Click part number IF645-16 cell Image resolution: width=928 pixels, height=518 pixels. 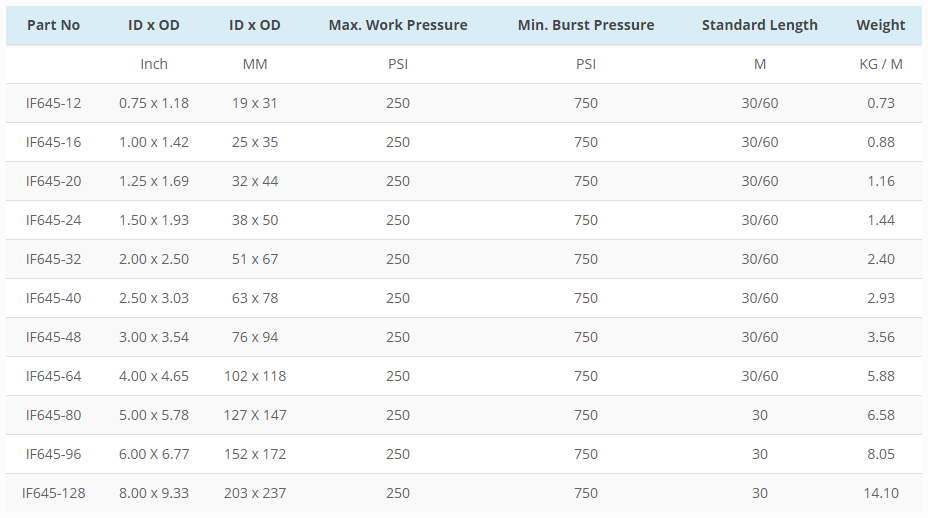54,142
